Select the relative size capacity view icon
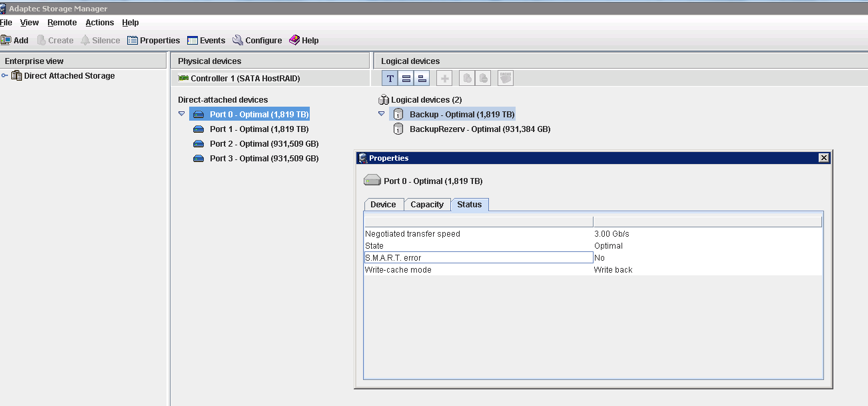Image resolution: width=868 pixels, height=406 pixels. coord(422,79)
